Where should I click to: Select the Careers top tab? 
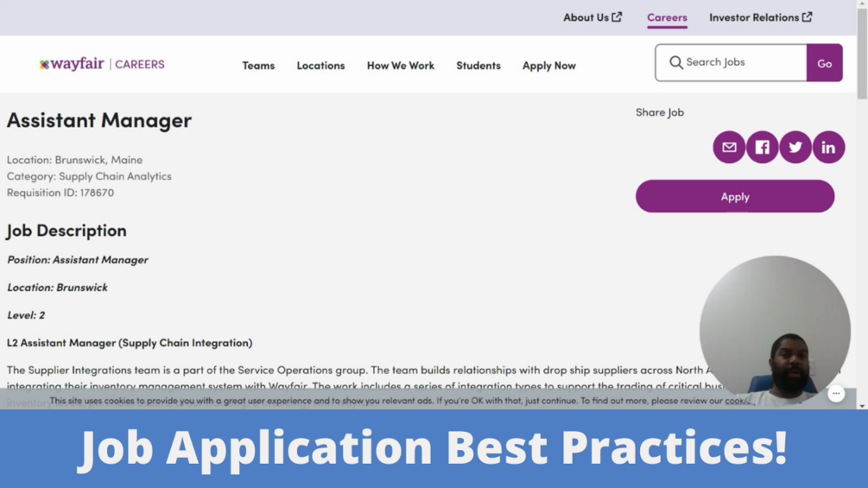click(667, 17)
